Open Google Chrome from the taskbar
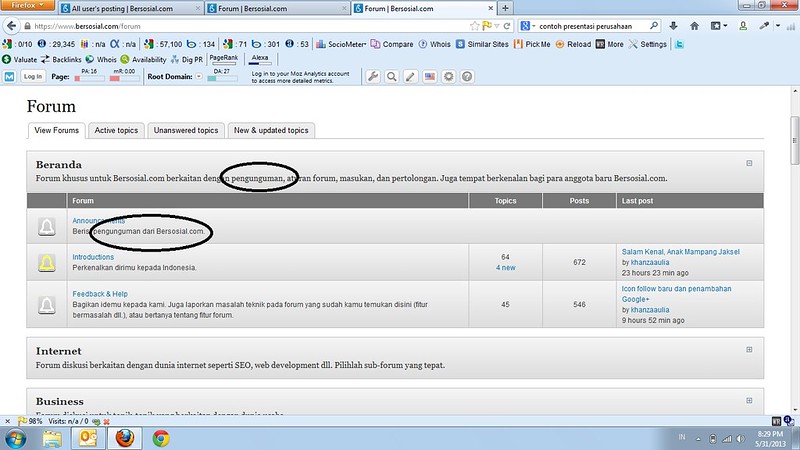Image resolution: width=800 pixels, height=450 pixels. click(161, 438)
